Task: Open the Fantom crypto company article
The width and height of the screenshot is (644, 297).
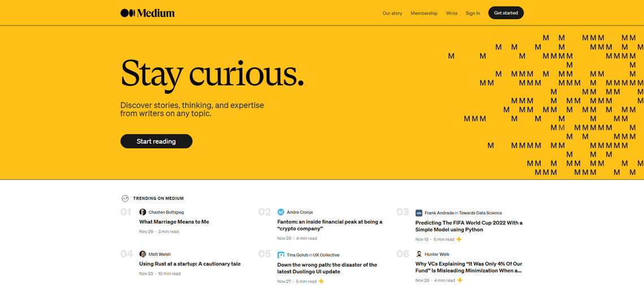Action: point(329,225)
